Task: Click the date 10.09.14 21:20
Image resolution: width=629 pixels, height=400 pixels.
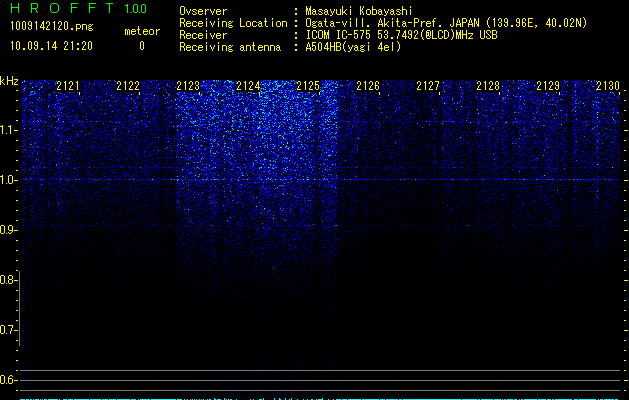Action: [x=51, y=46]
